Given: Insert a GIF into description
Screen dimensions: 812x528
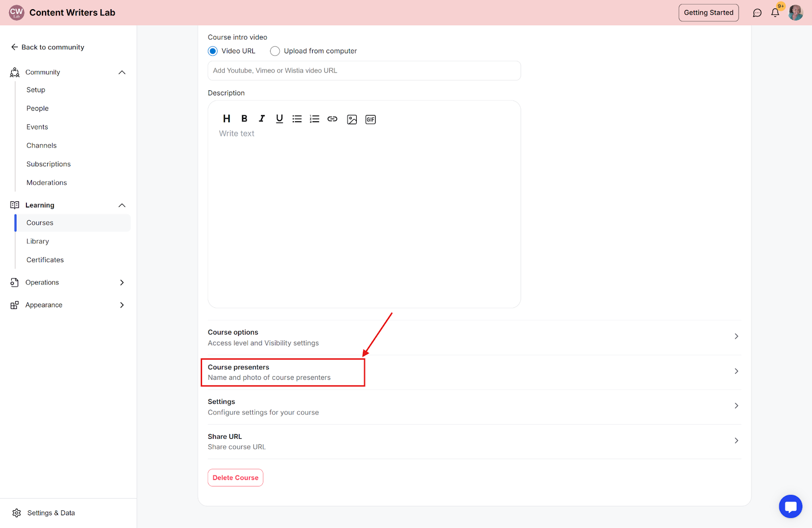Looking at the screenshot, I should 370,119.
